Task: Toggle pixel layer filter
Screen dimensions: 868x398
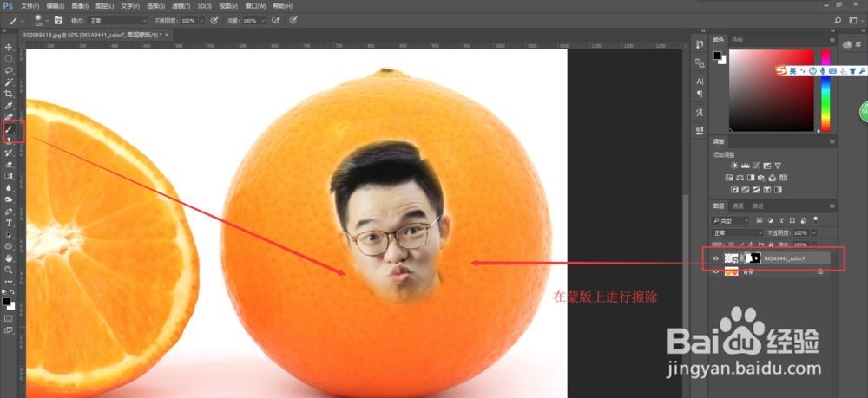Action: click(x=759, y=220)
